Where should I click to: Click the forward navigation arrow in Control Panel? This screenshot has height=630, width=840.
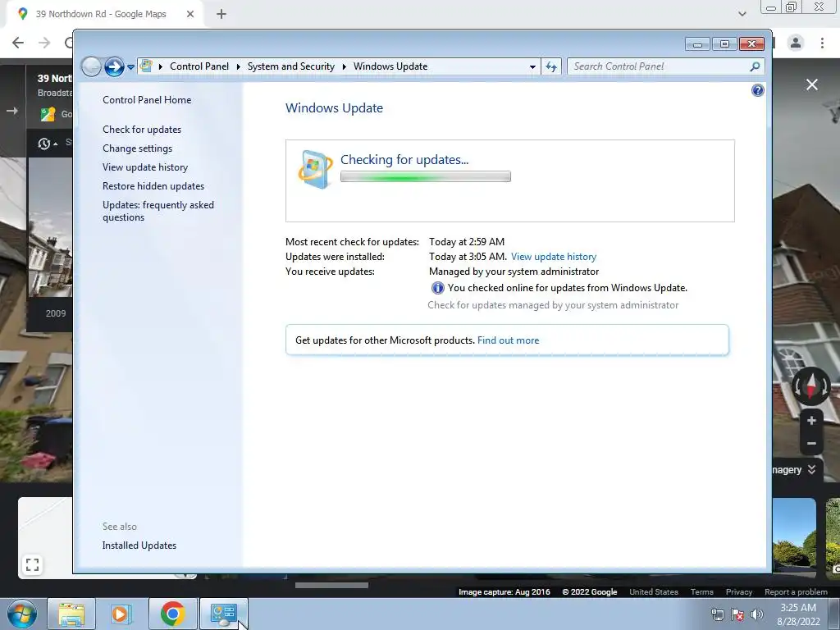(113, 66)
